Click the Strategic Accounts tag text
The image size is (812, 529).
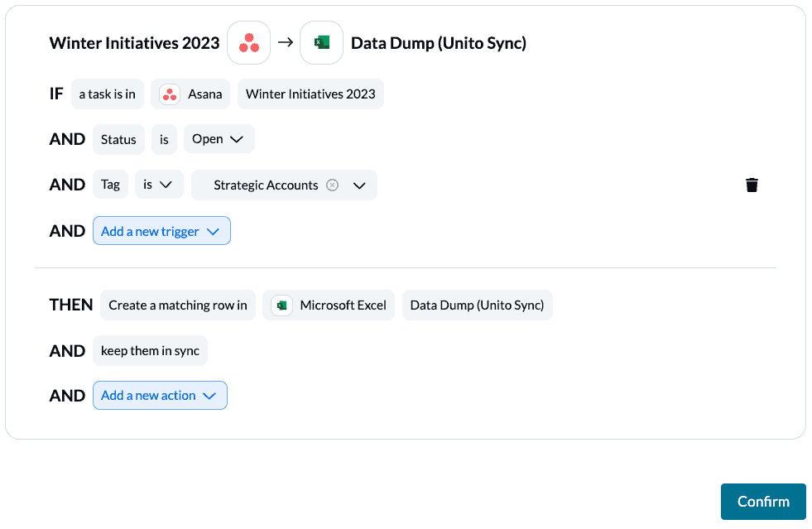[266, 185]
